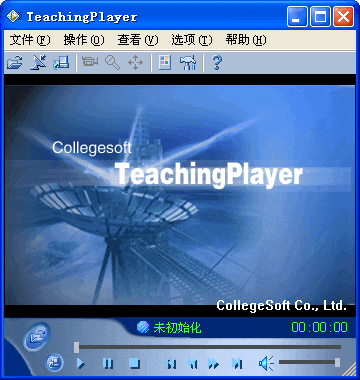This screenshot has width=360, height=380.
Task: Click the blue status indicator ball icon
Action: [x=143, y=327]
